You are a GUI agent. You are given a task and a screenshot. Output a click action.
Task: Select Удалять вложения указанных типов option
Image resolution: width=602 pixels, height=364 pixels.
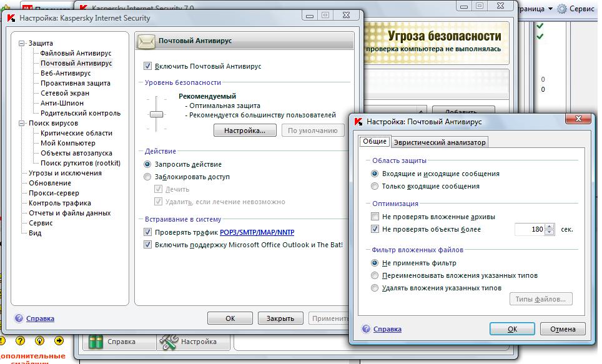pyautogui.click(x=375, y=288)
